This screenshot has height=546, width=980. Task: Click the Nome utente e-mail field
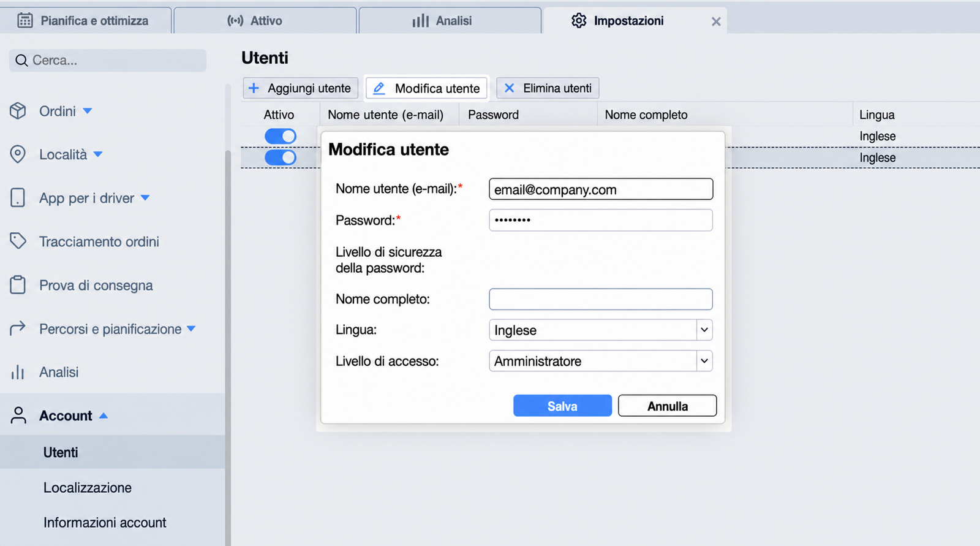point(601,189)
